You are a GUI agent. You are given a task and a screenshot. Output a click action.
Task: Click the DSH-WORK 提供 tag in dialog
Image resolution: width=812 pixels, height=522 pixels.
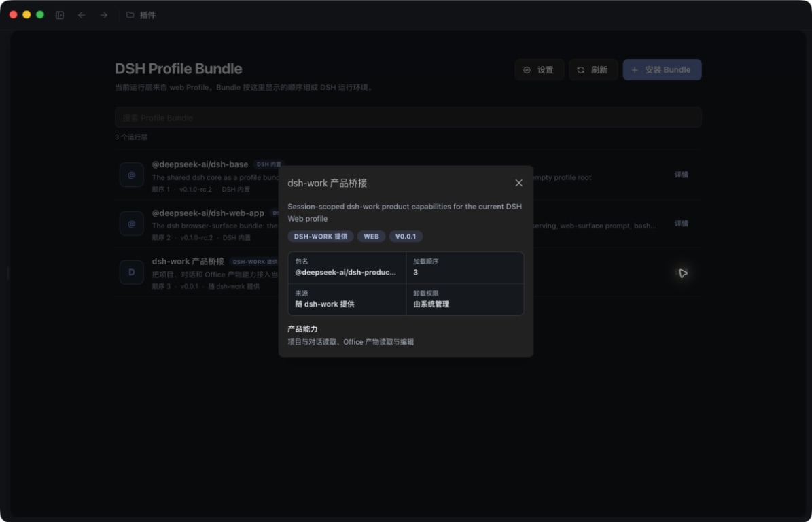coord(321,236)
